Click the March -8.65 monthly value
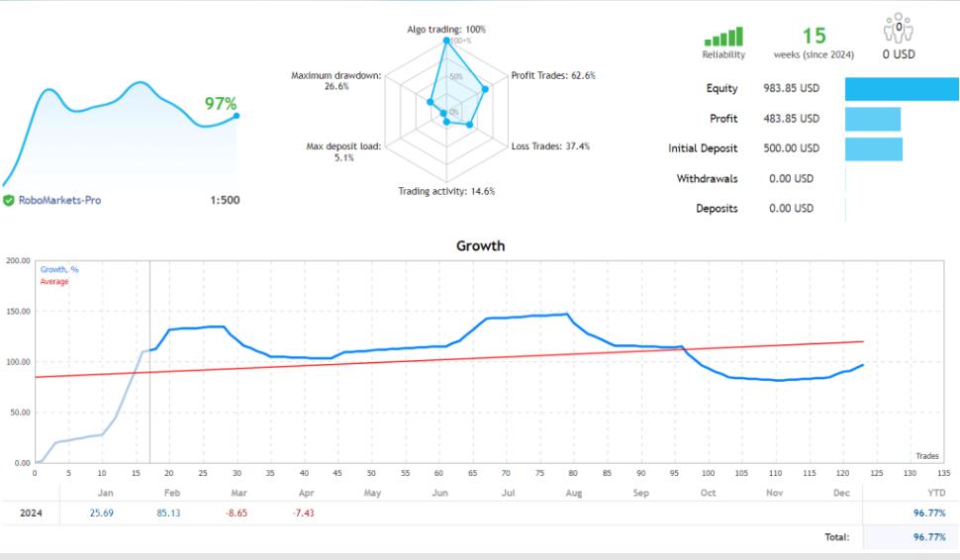 235,513
